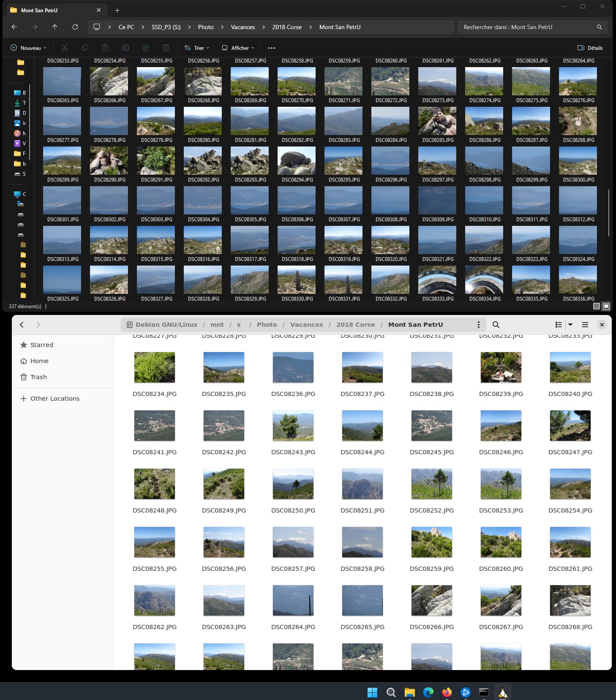Click the refresh icon in Explorer
616x700 pixels.
pos(75,27)
